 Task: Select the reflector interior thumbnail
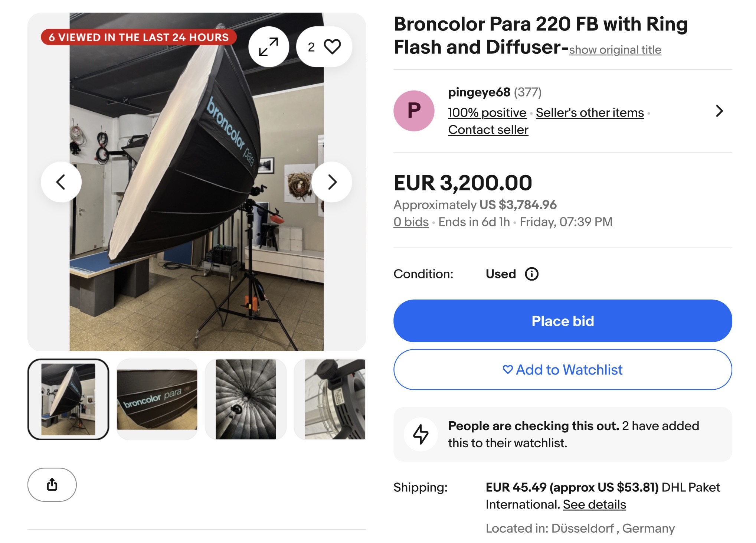point(246,399)
